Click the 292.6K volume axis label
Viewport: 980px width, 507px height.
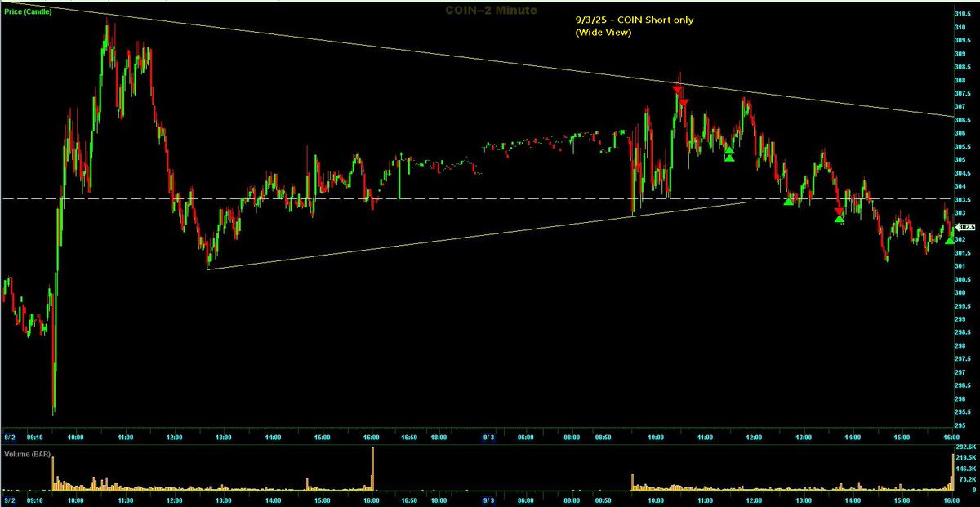[965, 447]
